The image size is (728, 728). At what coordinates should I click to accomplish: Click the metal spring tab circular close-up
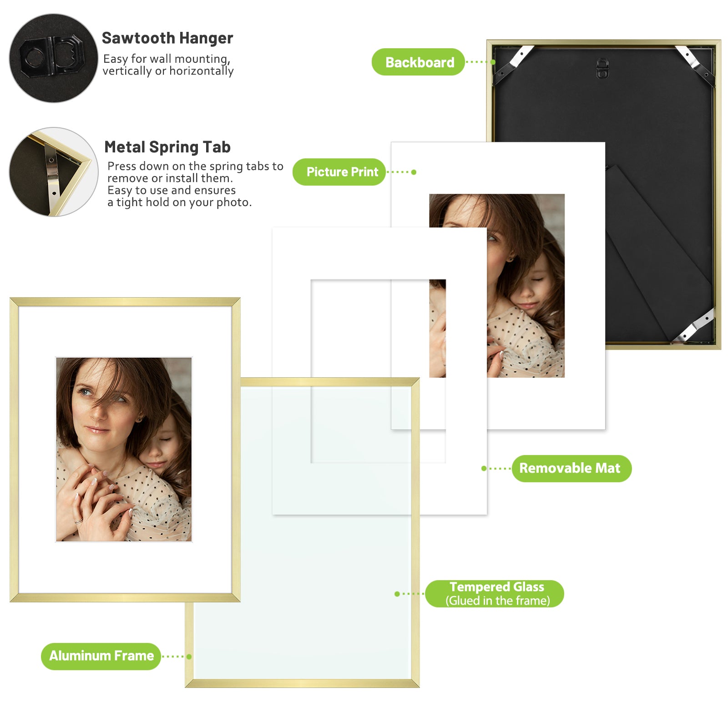[54, 172]
